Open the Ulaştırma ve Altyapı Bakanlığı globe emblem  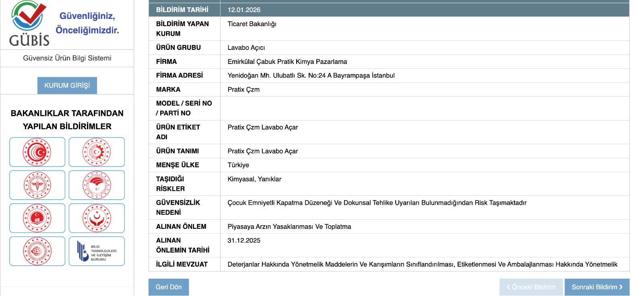37,251
